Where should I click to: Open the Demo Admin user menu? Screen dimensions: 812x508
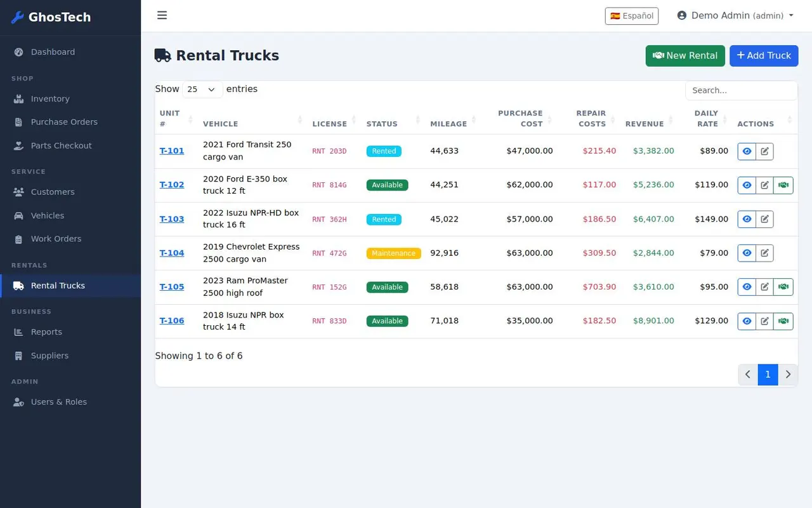[x=735, y=15]
